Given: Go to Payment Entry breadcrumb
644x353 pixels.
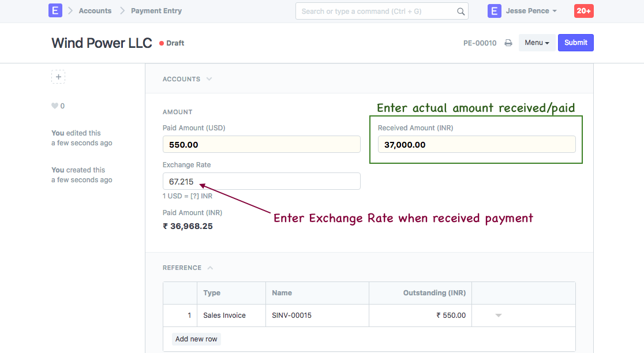Looking at the screenshot, I should pos(156,11).
